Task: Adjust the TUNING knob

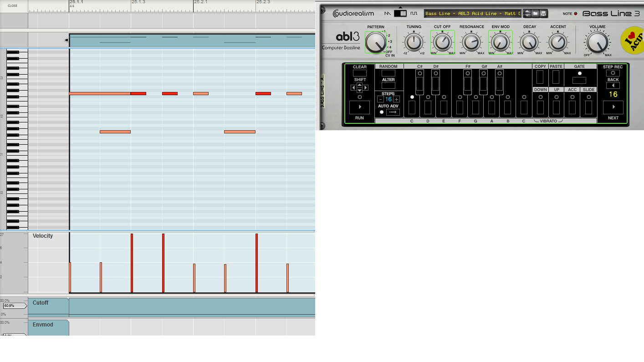Action: pyautogui.click(x=414, y=42)
